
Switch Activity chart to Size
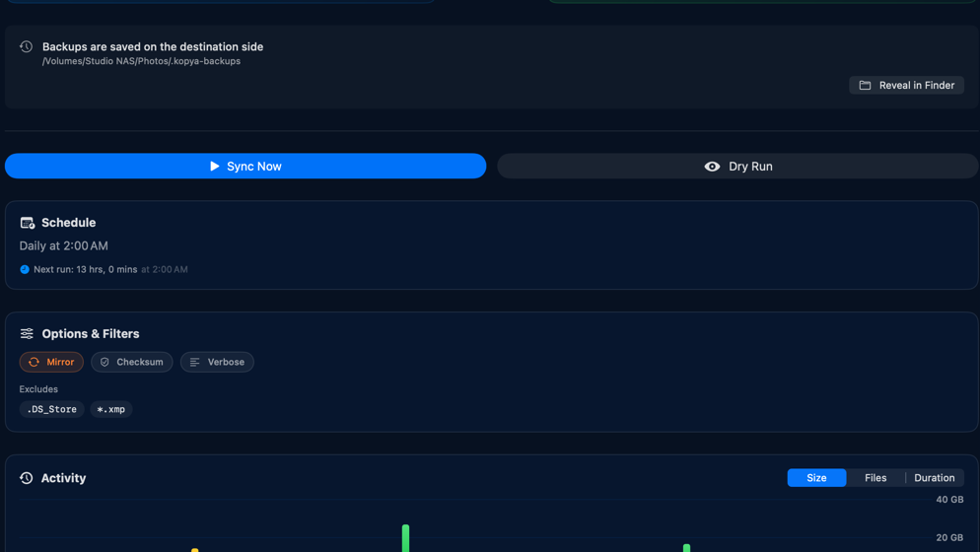[x=816, y=478]
